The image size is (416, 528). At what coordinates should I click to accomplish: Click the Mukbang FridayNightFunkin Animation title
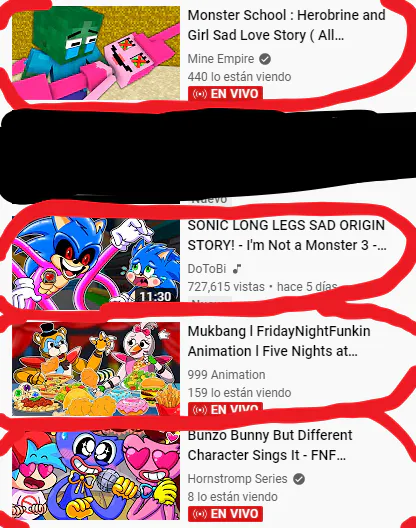[x=279, y=341]
